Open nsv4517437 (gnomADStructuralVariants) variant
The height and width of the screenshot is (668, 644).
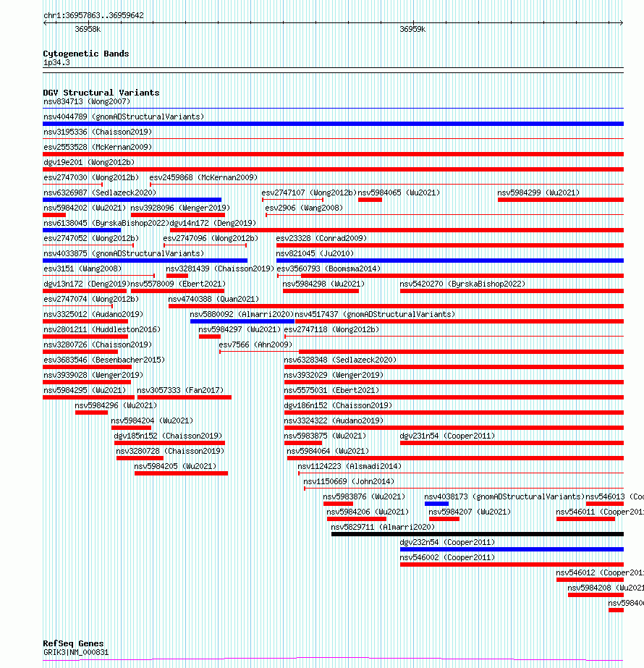pyautogui.click(x=375, y=314)
